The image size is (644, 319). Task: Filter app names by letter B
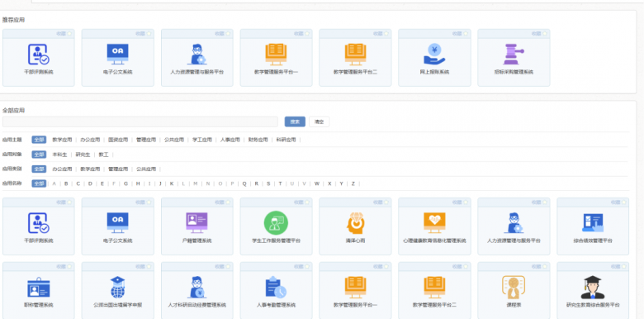point(66,183)
